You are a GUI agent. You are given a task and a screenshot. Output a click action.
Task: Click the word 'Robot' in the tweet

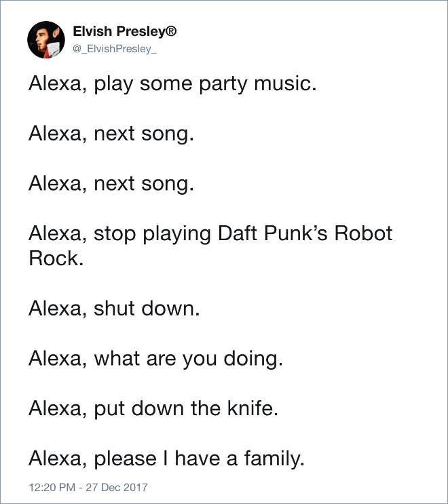pos(363,233)
